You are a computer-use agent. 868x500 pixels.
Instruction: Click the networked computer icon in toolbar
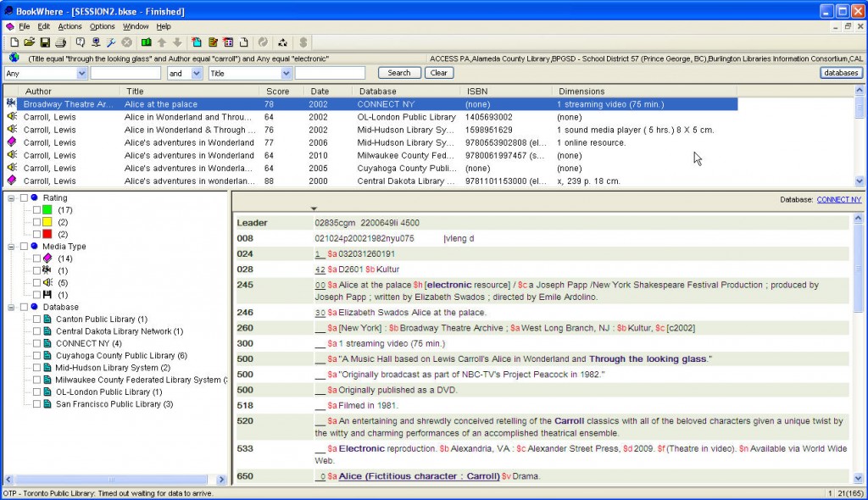click(x=96, y=42)
